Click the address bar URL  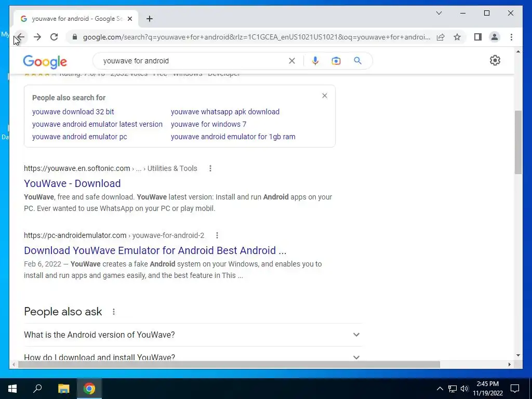coord(257,37)
